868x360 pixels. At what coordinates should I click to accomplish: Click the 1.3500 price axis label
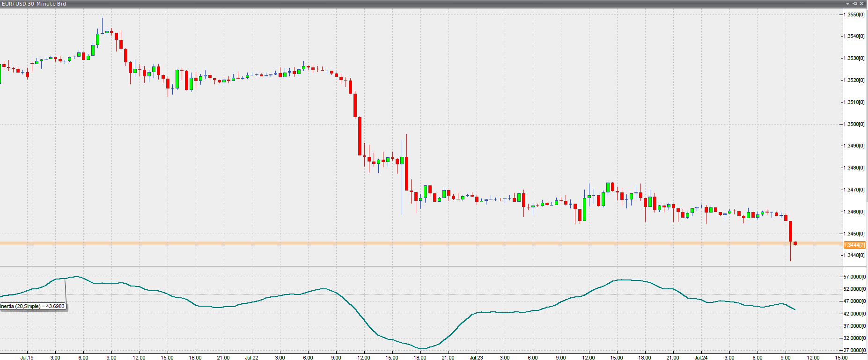[x=854, y=124]
